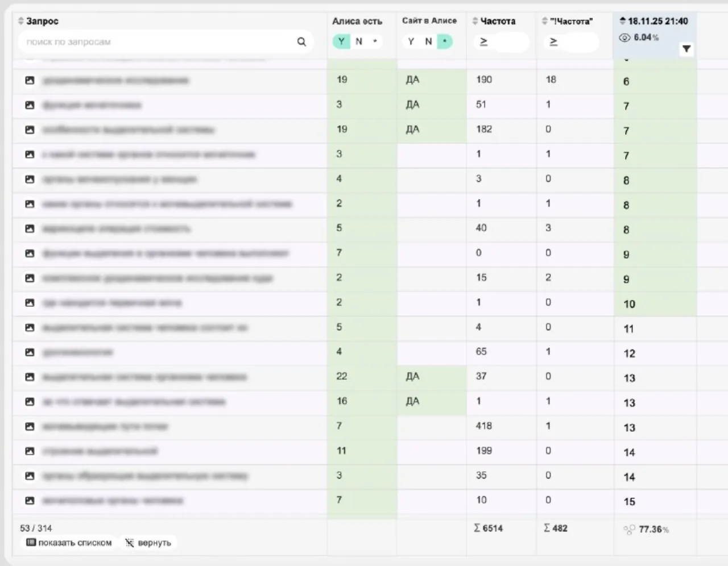Click the frequency value 418
The image size is (728, 566).
(x=483, y=426)
